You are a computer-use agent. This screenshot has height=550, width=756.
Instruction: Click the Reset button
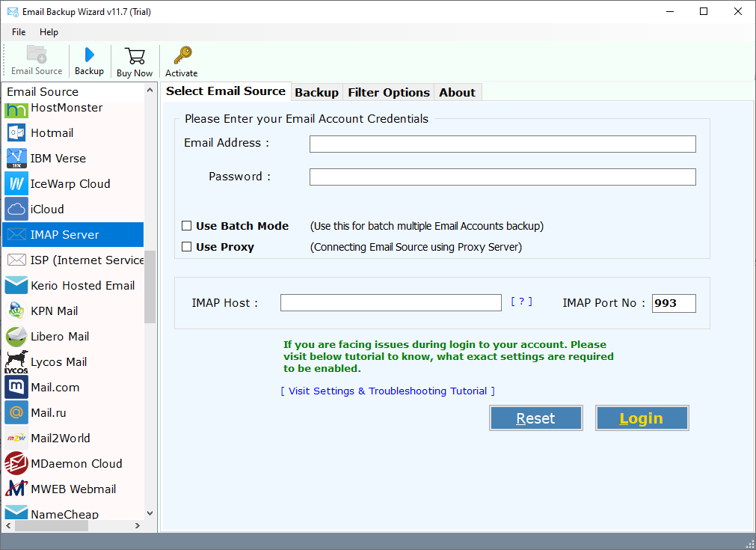[535, 418]
